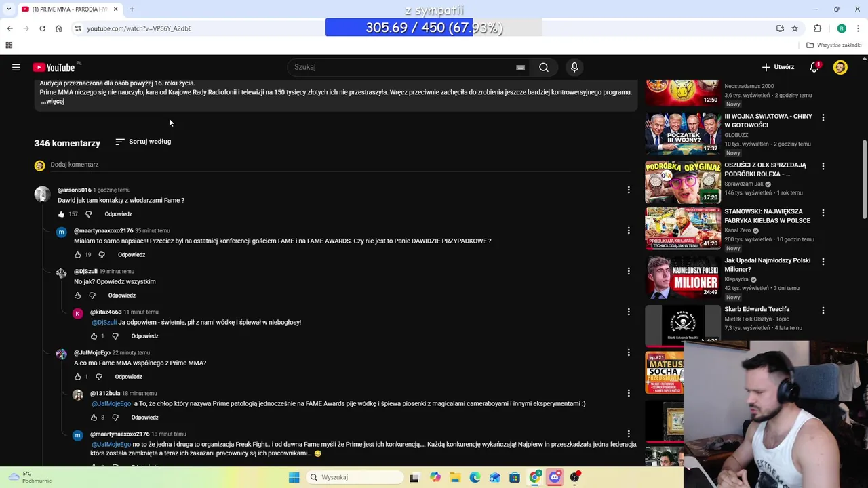Open options menu for @JalMojeEgo comment
Viewport: 868px width, 488px height.
(629, 352)
